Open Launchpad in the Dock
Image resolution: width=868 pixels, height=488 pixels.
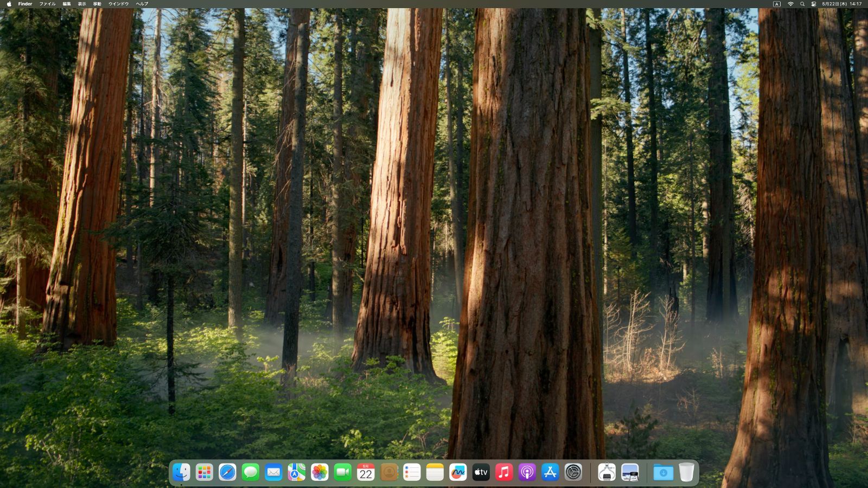205,472
